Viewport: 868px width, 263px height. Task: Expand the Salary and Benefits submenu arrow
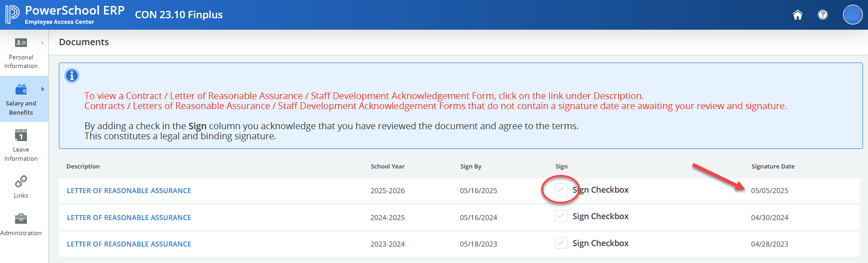coord(43,89)
